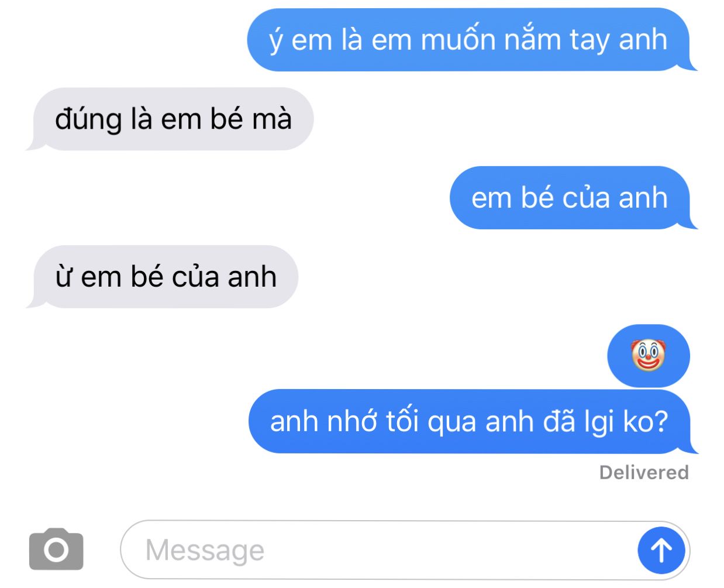
Task: Tap the blue send arrow button
Action: pyautogui.click(x=661, y=550)
